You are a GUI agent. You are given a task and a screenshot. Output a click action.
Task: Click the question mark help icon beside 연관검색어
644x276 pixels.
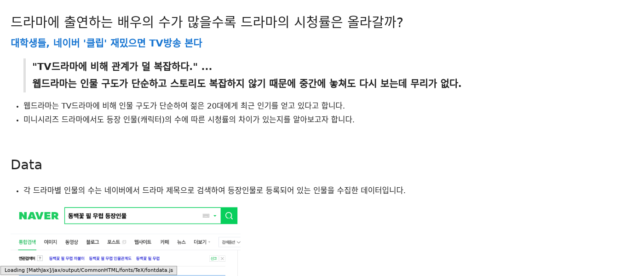(40, 259)
